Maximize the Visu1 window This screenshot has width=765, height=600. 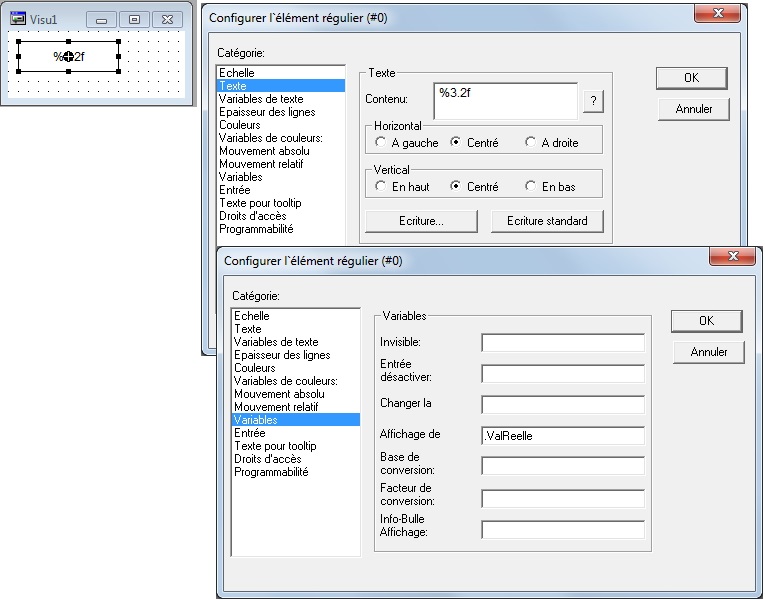coord(134,19)
